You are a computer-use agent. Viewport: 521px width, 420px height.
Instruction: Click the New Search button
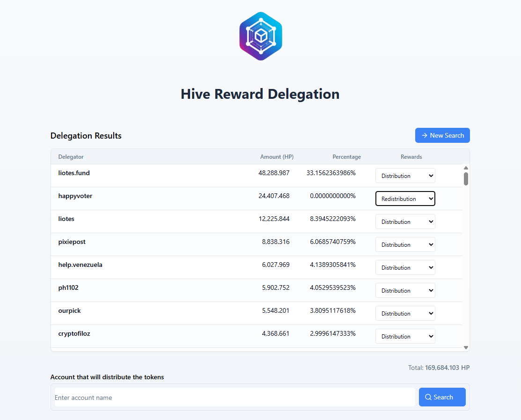(x=442, y=135)
